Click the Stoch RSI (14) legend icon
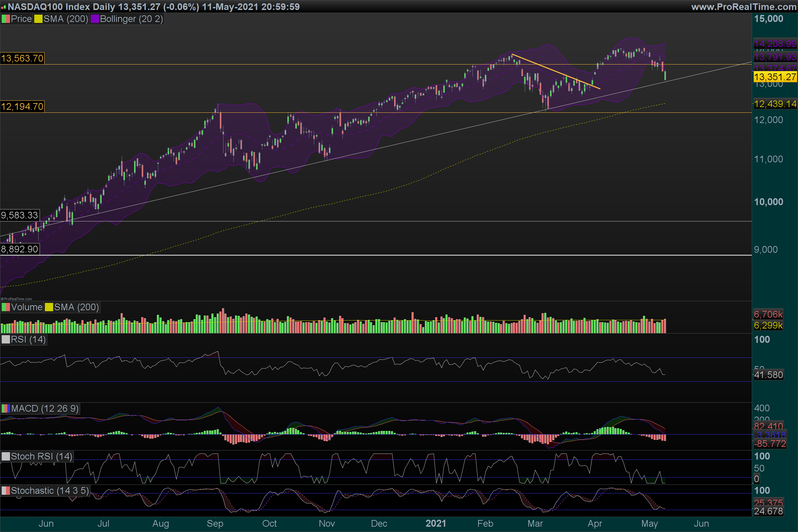The height and width of the screenshot is (532, 798). [6, 456]
